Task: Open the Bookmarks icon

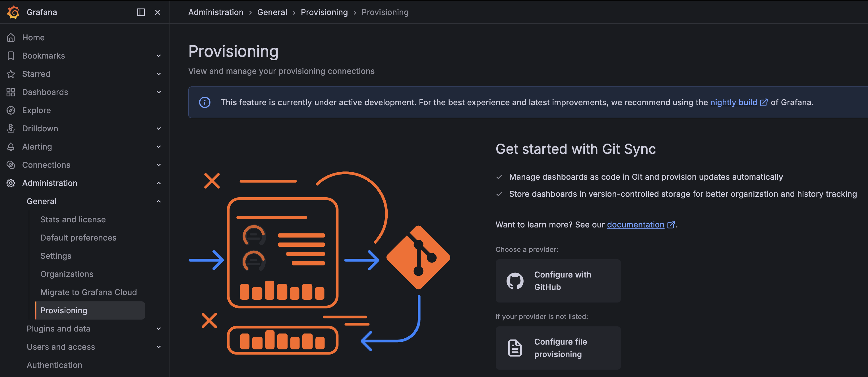Action: click(11, 56)
